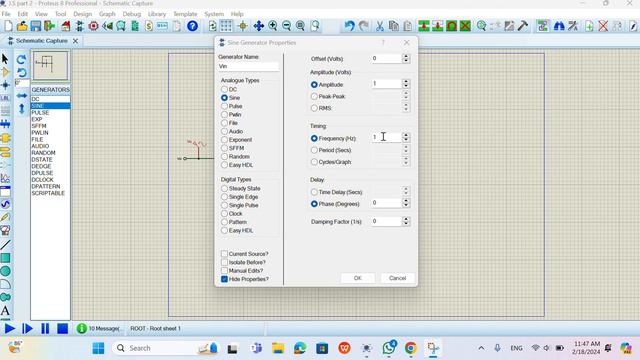Image resolution: width=640 pixels, height=360 pixels.
Task: Enable the Isolate Before? checkbox
Action: [224, 262]
